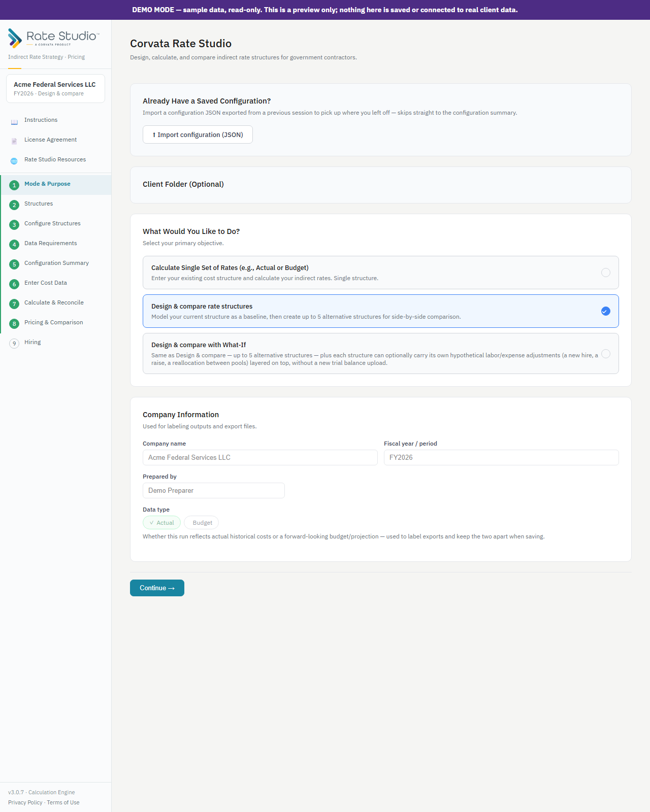Click 'Company Information' heading
The width and height of the screenshot is (650, 812).
coord(181,415)
